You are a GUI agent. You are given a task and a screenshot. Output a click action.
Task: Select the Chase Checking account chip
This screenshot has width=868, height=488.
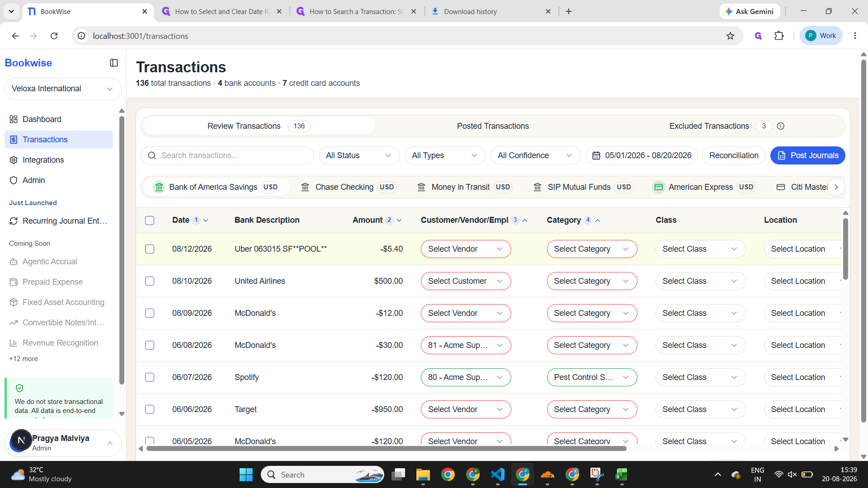click(x=349, y=187)
